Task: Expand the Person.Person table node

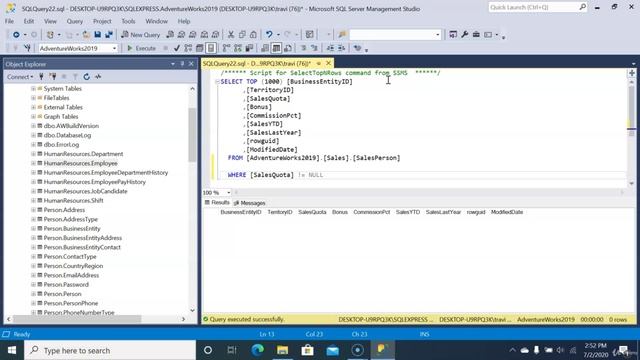Action: click(33, 294)
